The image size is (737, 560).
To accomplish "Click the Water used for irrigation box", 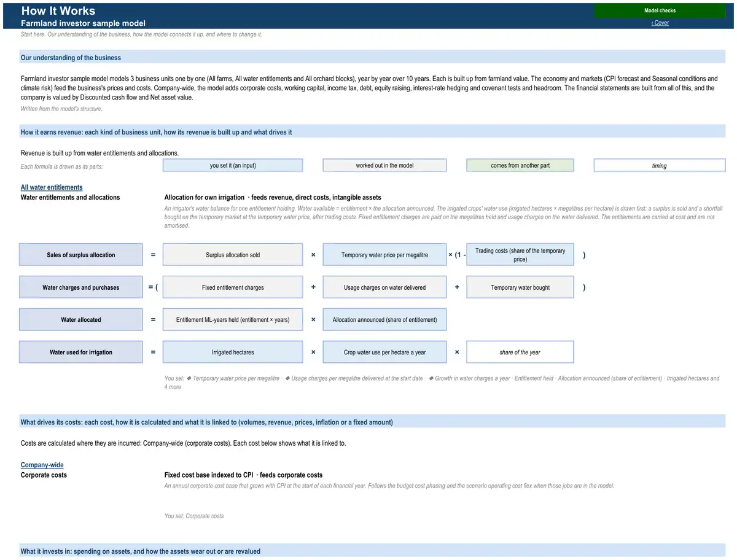I will (81, 352).
